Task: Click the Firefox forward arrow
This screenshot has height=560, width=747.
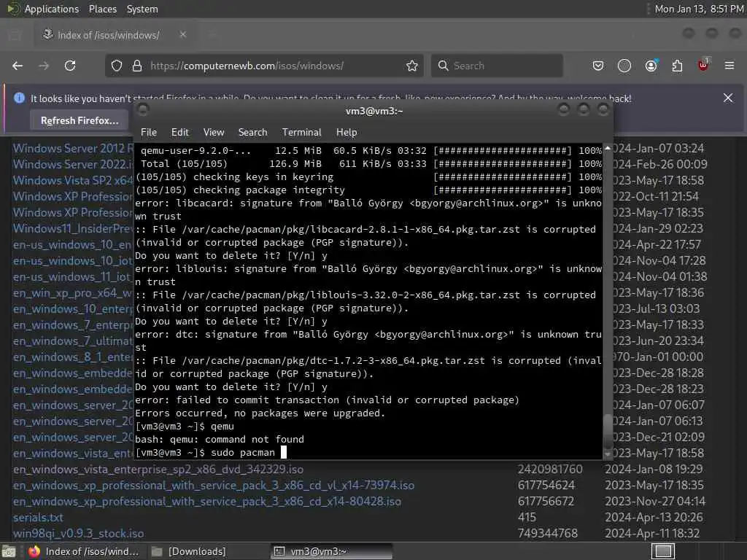Action: (44, 66)
